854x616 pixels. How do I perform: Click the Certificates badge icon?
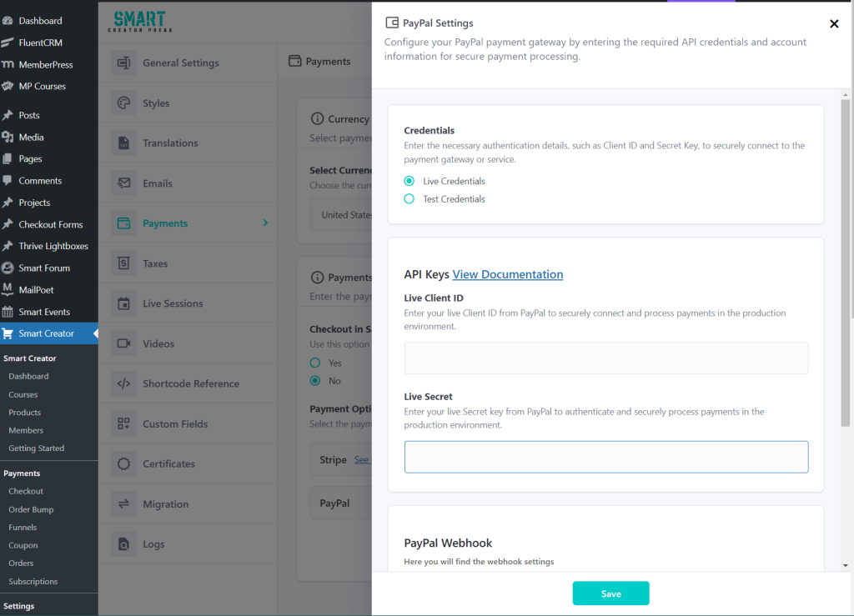pyautogui.click(x=124, y=463)
